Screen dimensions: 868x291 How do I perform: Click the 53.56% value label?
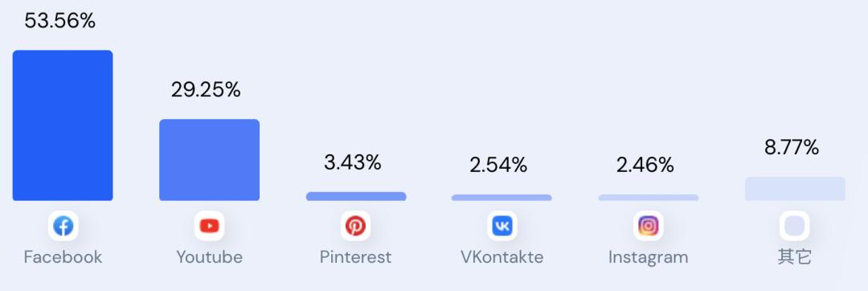pyautogui.click(x=59, y=21)
